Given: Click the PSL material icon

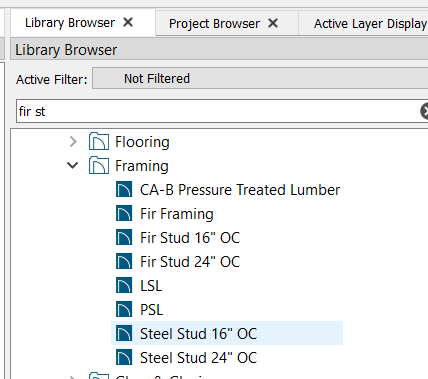Looking at the screenshot, I should pos(124,310).
